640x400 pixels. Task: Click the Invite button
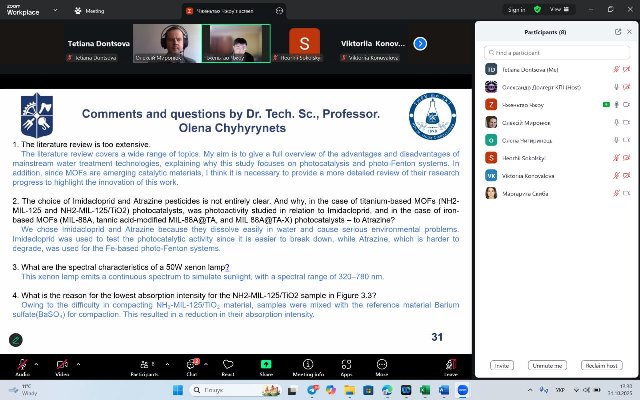[501, 366]
